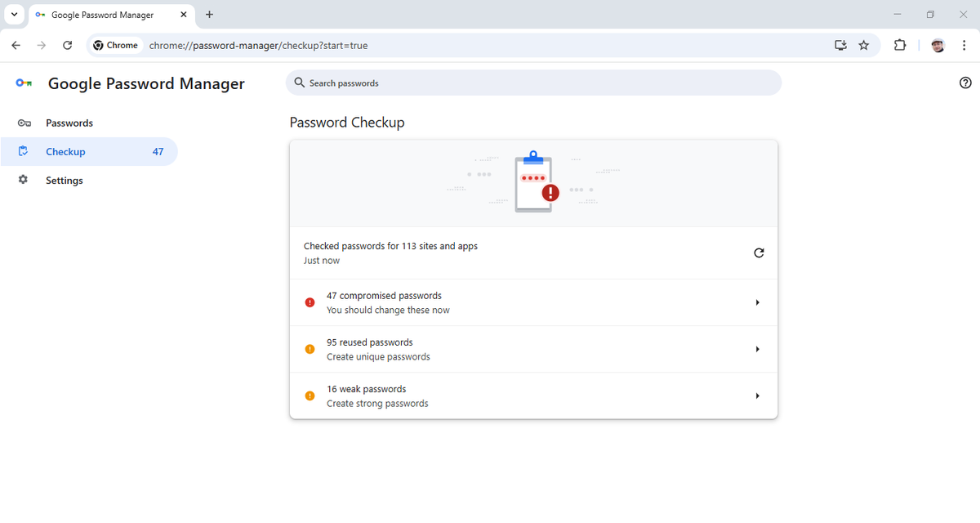Screen dimensions: 980x523
Task: Click the Extensions puzzle icon
Action: [899, 45]
